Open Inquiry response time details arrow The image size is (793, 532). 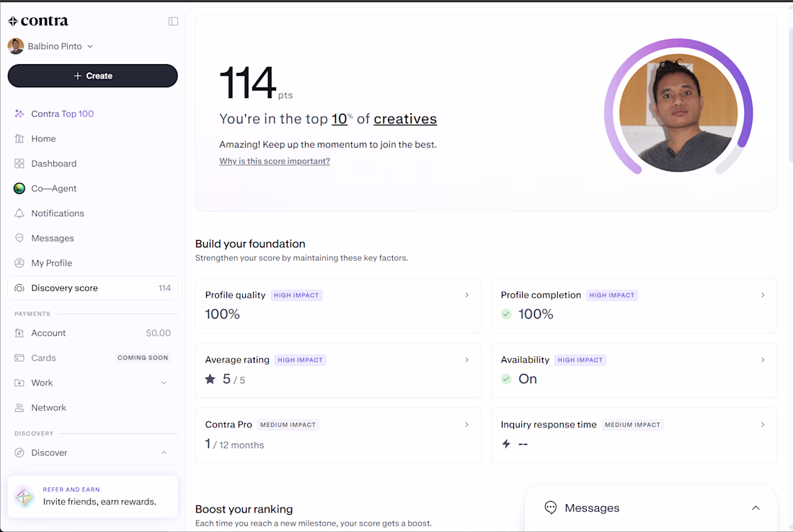click(x=763, y=425)
